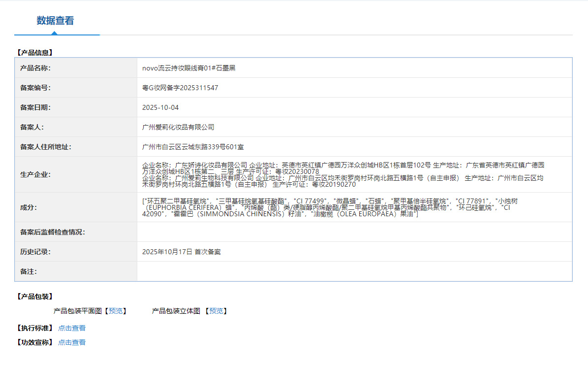Click the 成分 row label

[29, 207]
